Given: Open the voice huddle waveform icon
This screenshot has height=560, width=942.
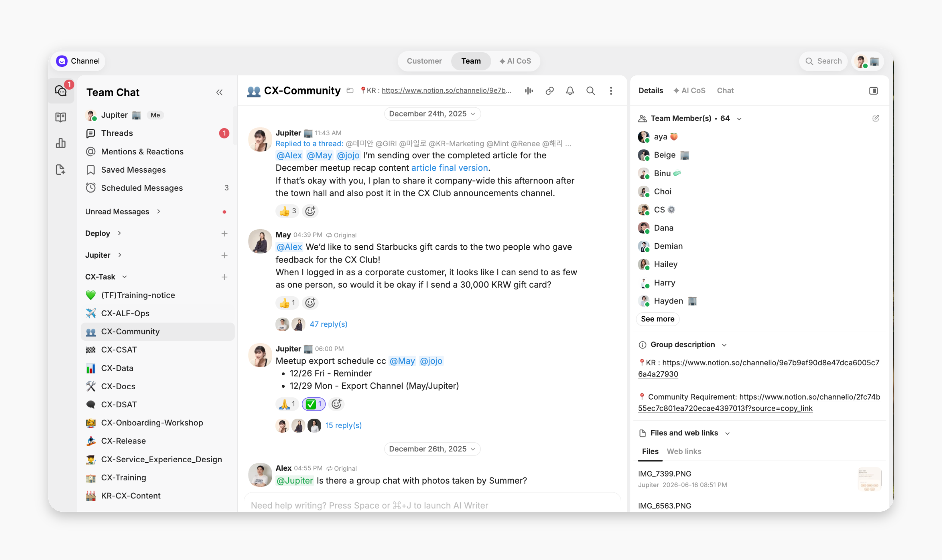Looking at the screenshot, I should pos(529,91).
